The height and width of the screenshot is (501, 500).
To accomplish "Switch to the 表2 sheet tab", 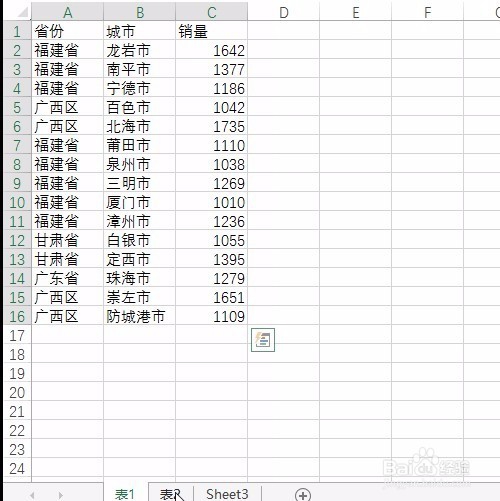I will 171,494.
